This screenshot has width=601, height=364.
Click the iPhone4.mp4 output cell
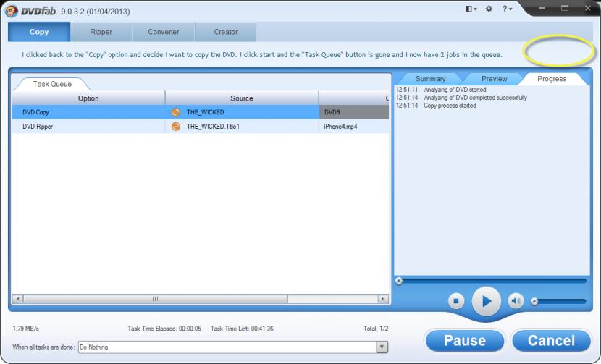(x=354, y=127)
